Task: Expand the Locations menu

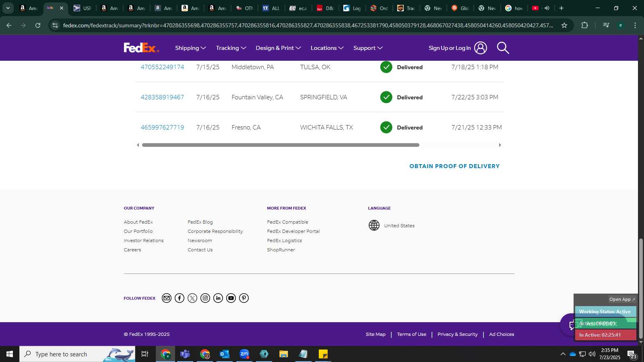Action: [x=327, y=48]
